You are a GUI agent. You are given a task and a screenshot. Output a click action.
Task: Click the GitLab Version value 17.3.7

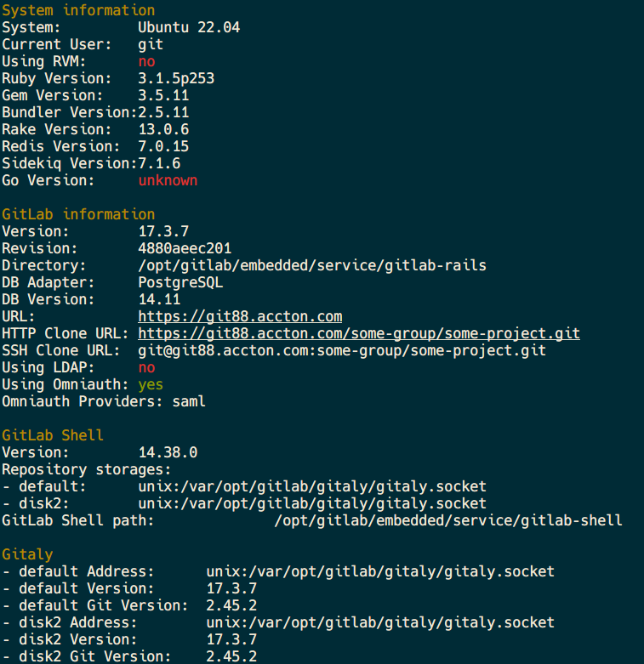point(163,231)
